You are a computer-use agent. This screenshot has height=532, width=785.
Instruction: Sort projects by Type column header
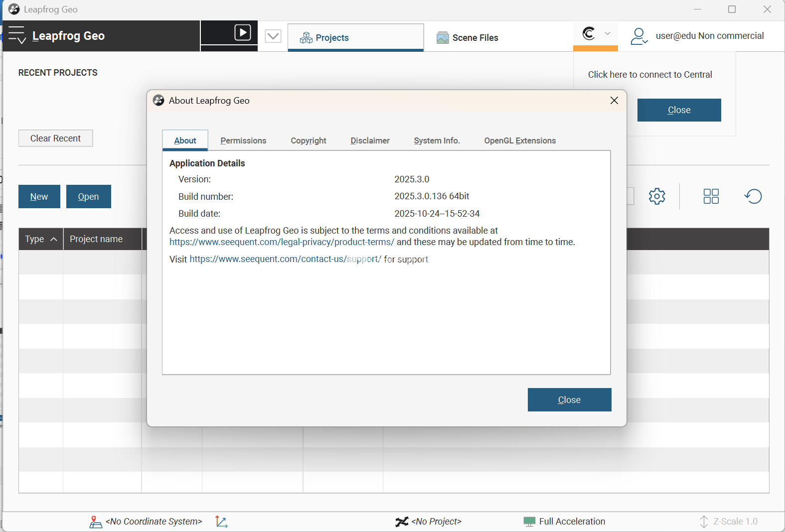[41, 239]
